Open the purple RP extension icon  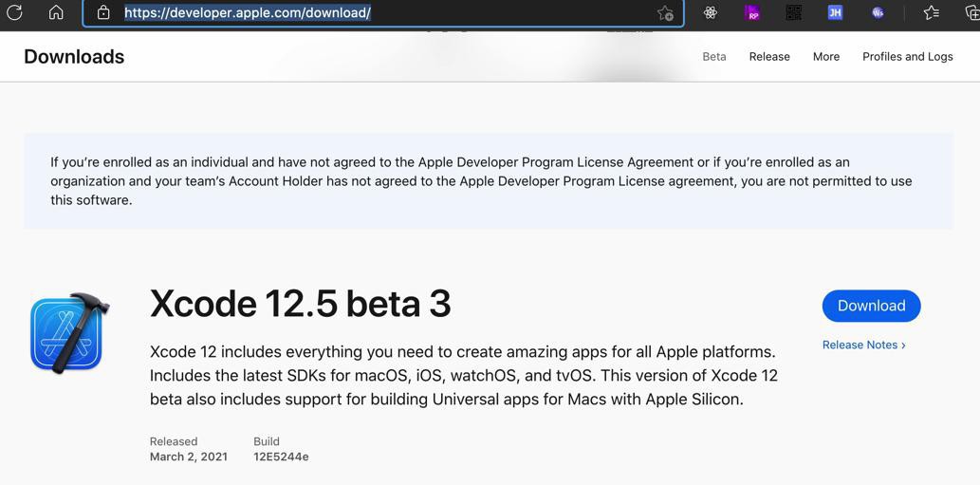click(752, 12)
